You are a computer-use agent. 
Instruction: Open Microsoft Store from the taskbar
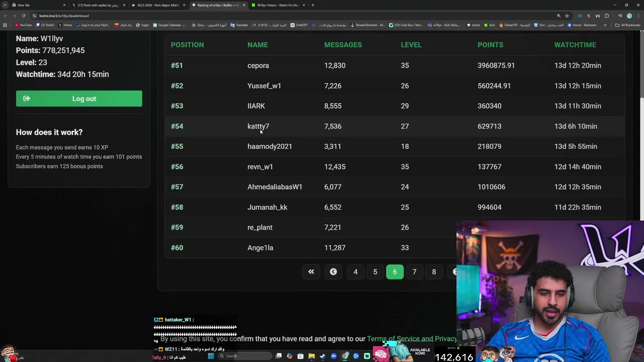pyautogui.click(x=300, y=356)
